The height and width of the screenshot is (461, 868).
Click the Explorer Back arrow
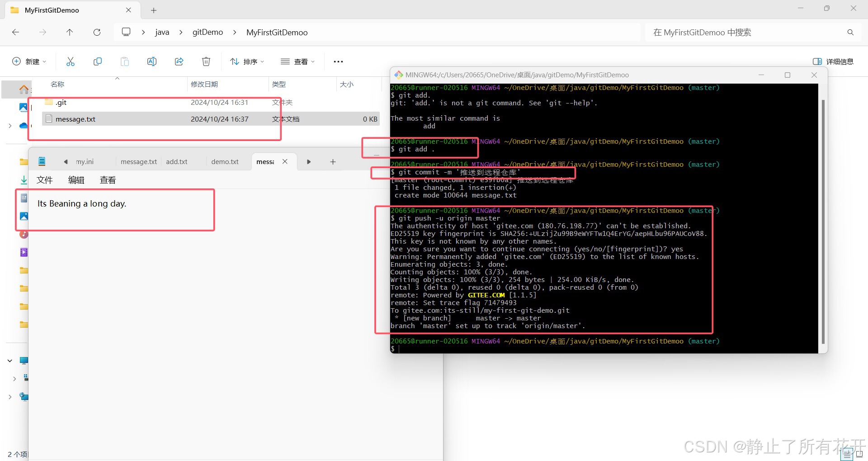pyautogui.click(x=16, y=32)
